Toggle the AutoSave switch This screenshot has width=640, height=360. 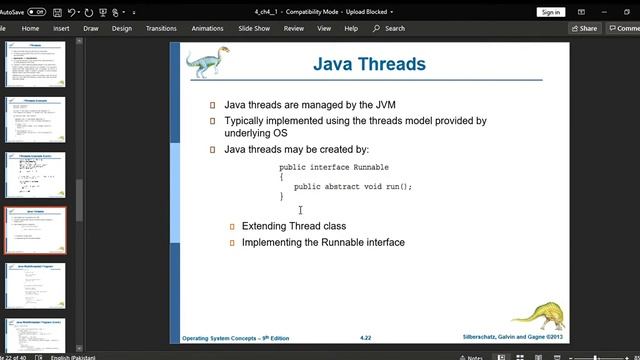point(36,12)
